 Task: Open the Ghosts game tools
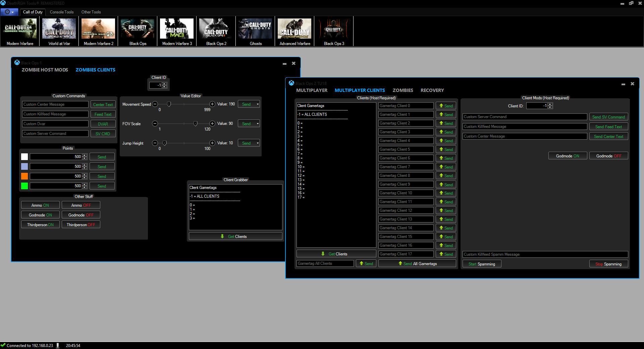[x=255, y=32]
